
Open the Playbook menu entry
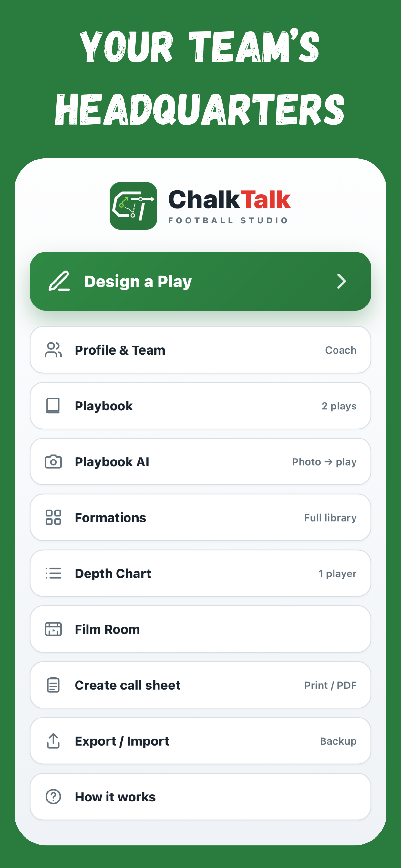tap(200, 406)
